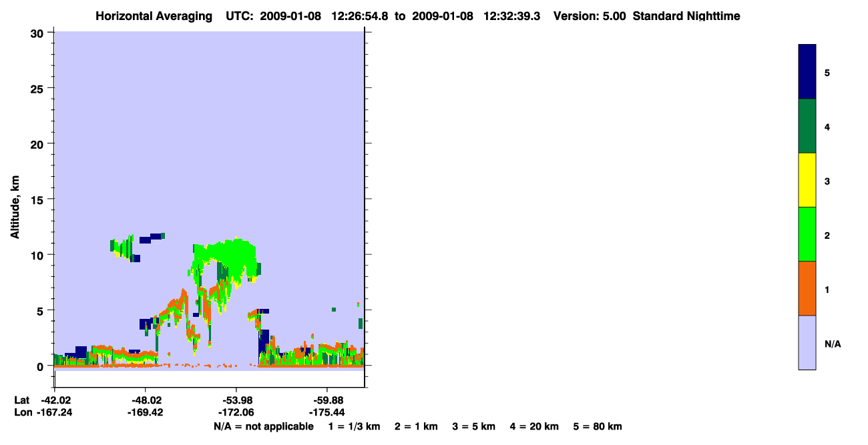Click the 'Lon' axis row label
The height and width of the screenshot is (445, 868).
[x=22, y=412]
